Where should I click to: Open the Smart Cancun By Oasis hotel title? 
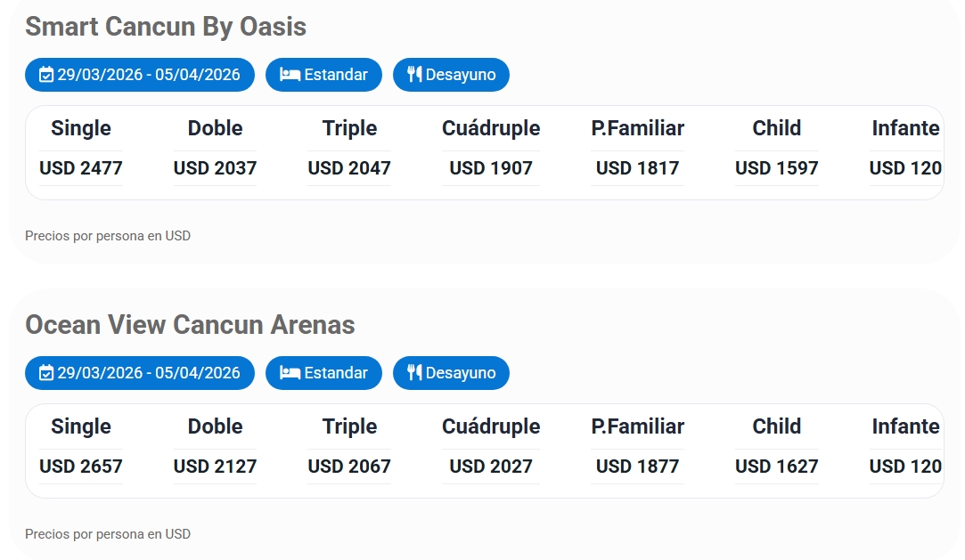click(166, 27)
